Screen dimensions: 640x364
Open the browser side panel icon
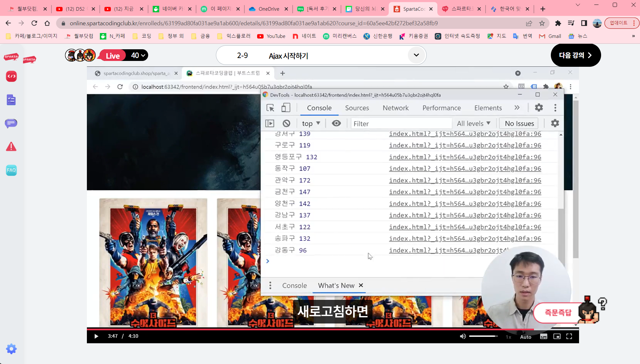584,23
